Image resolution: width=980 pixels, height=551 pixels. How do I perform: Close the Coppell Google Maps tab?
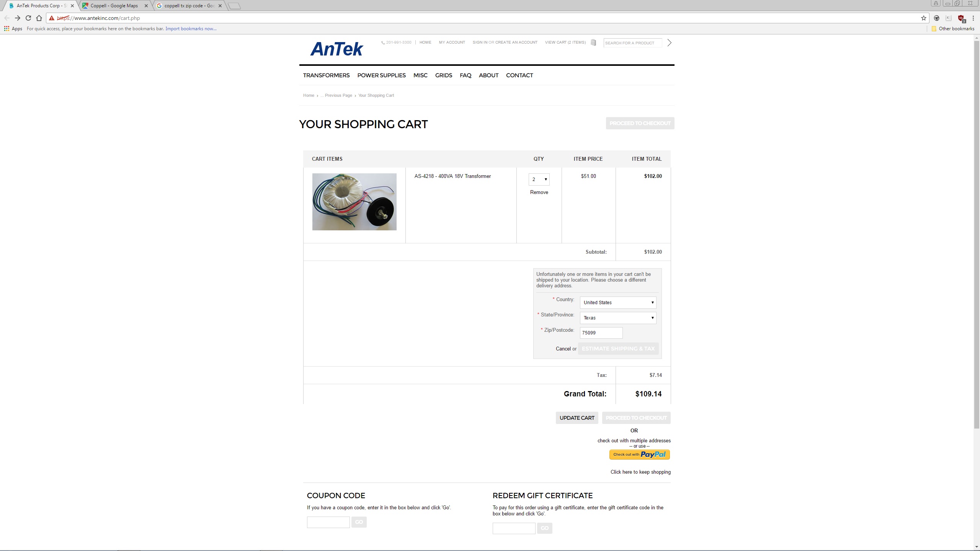[x=146, y=6]
